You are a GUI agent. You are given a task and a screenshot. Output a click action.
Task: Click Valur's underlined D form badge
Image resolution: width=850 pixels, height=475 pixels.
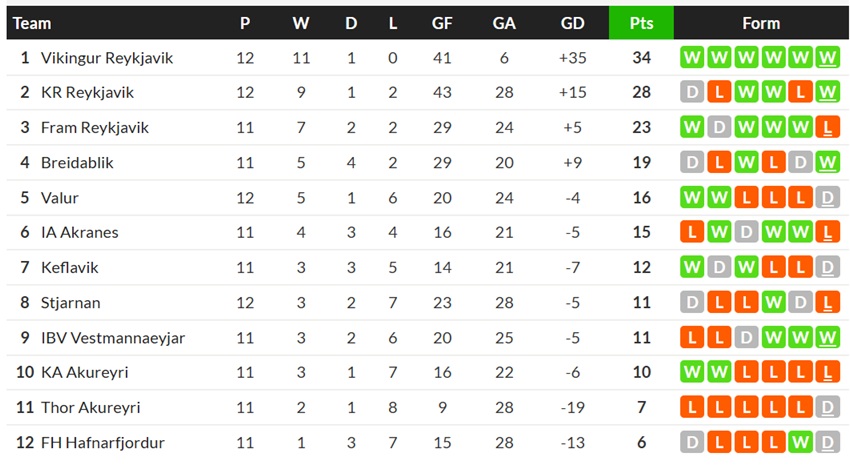click(x=827, y=197)
